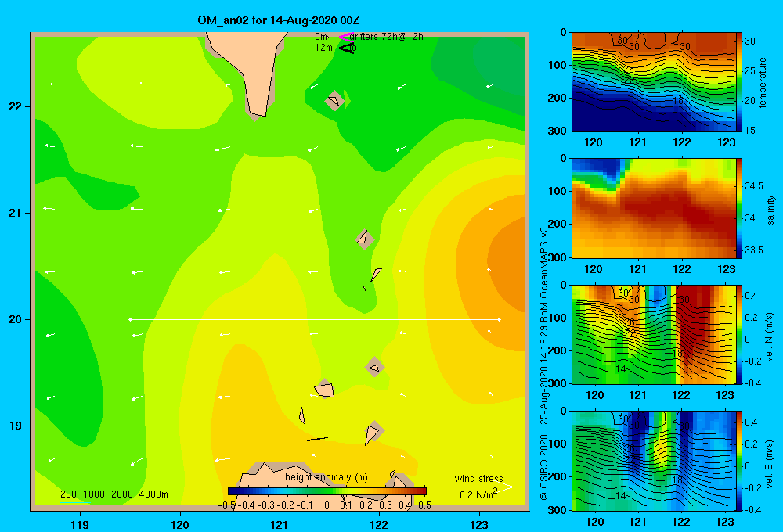
Task: Click the Taiwan landmass at top of map
Action: (253, 67)
